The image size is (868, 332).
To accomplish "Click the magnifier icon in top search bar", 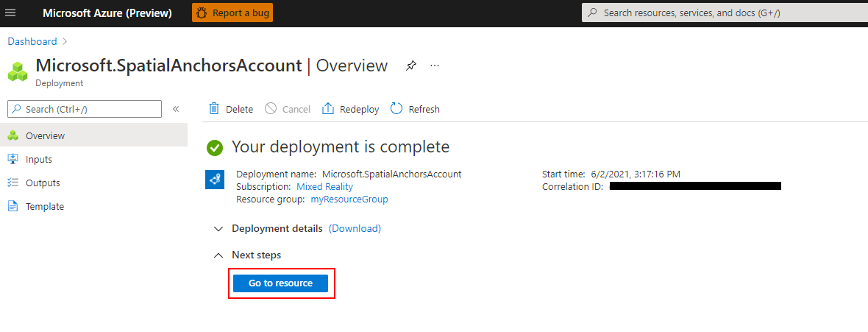I will (592, 13).
